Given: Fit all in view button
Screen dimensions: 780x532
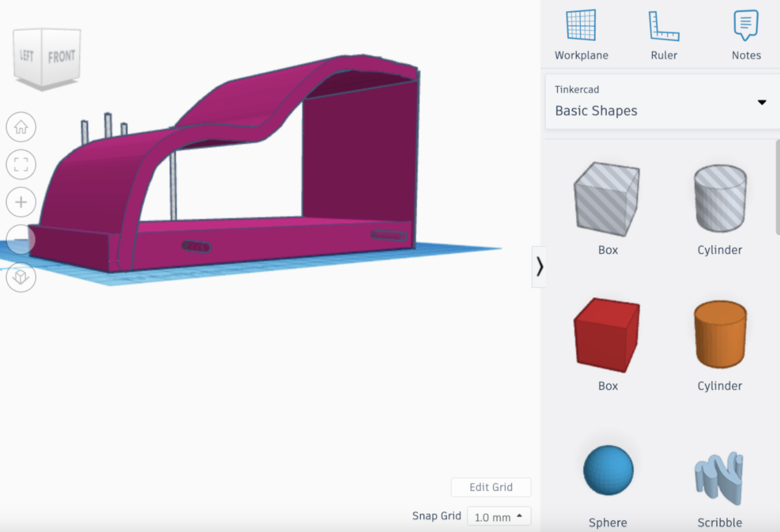Looking at the screenshot, I should click(x=21, y=164).
